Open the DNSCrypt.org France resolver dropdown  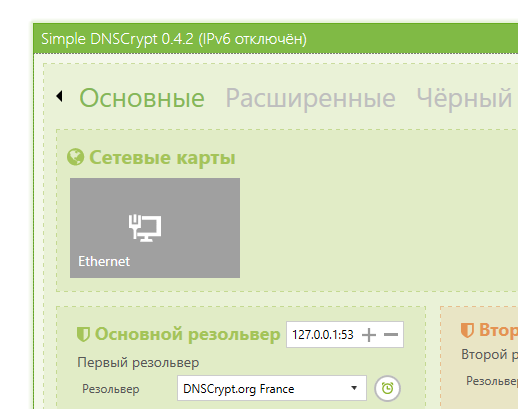(x=272, y=388)
